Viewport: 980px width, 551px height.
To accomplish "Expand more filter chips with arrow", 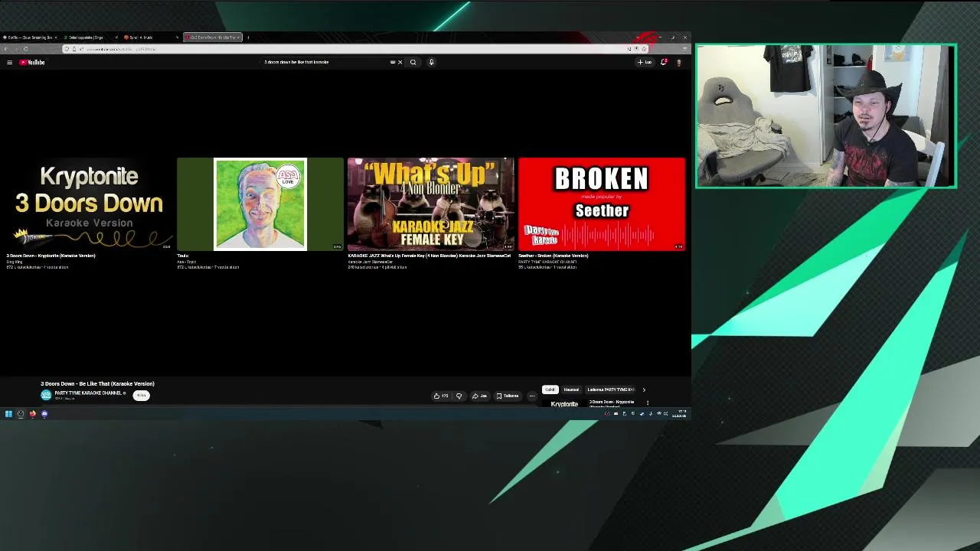I will click(644, 390).
